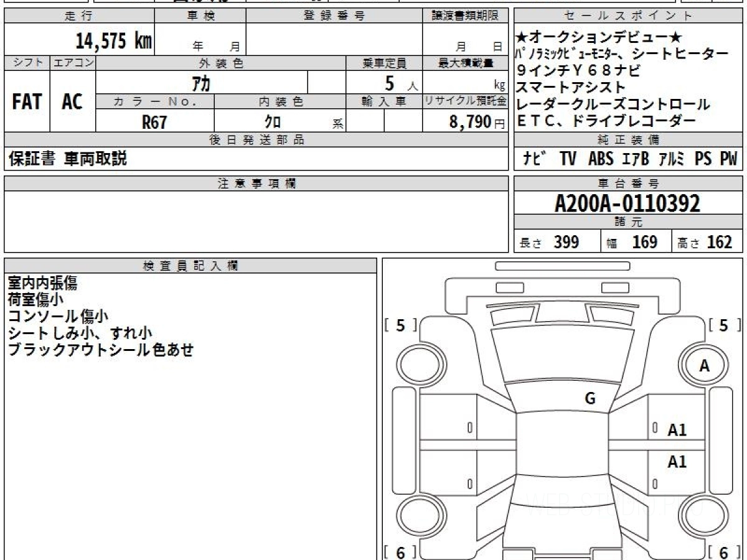Select chassis number "A200A-0110392"
The image size is (747, 560).
coord(627,203)
